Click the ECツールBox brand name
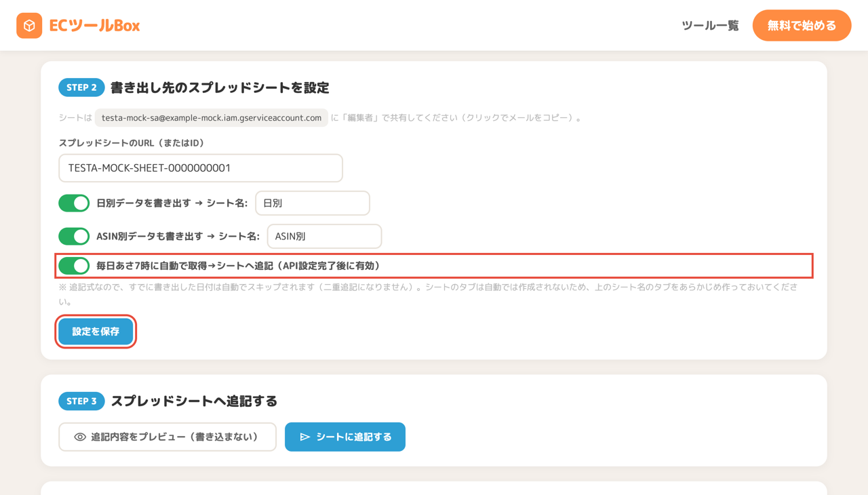Image resolution: width=868 pixels, height=495 pixels. pos(94,26)
